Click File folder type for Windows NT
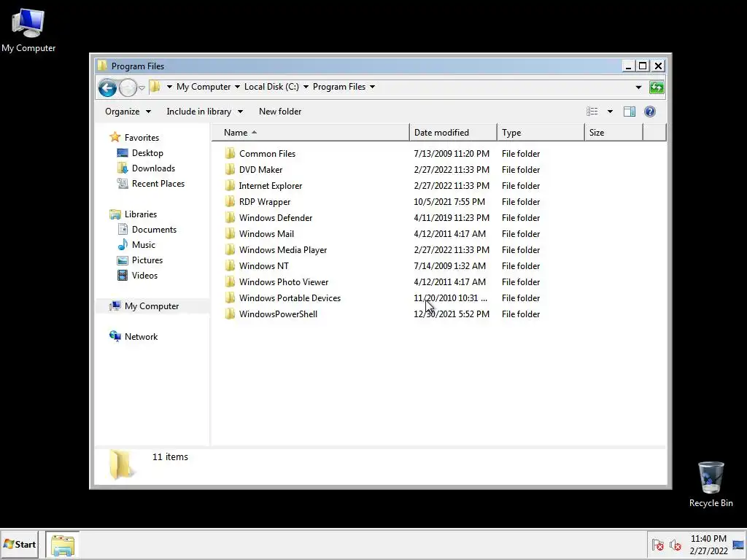747x560 pixels. [x=521, y=265]
